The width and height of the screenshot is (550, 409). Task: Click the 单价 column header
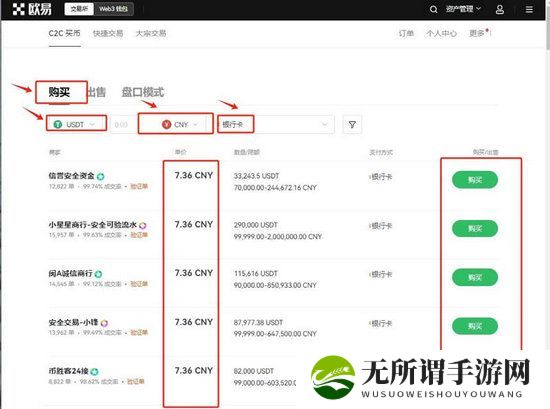pos(181,152)
